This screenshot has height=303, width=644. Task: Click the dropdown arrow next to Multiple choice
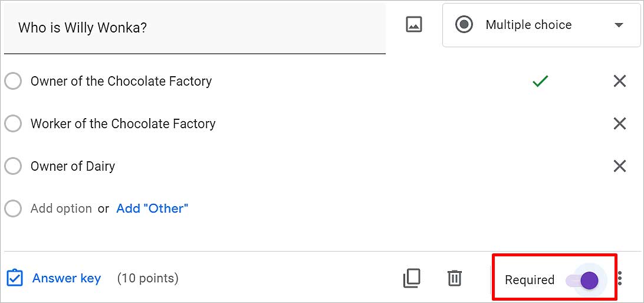point(619,25)
